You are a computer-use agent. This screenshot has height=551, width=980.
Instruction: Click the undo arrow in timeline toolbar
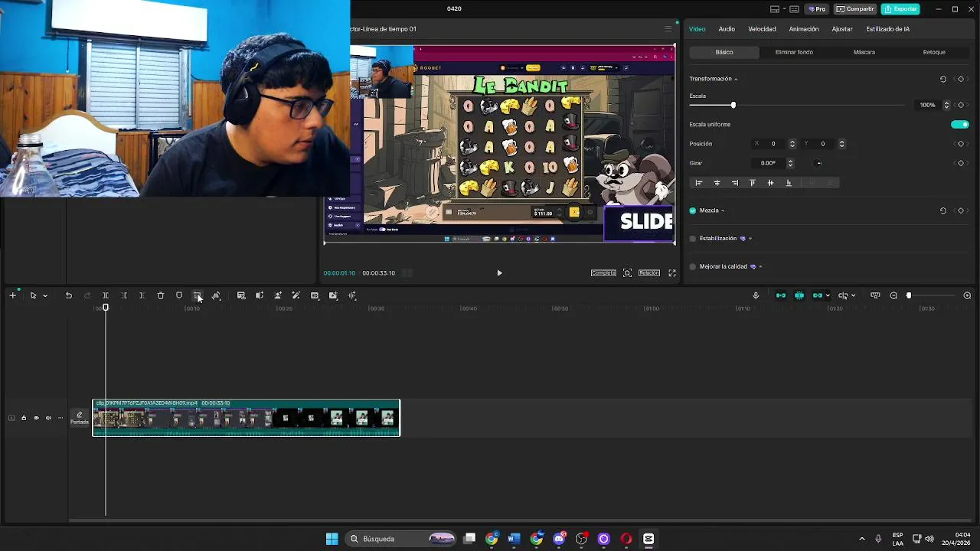pos(68,295)
